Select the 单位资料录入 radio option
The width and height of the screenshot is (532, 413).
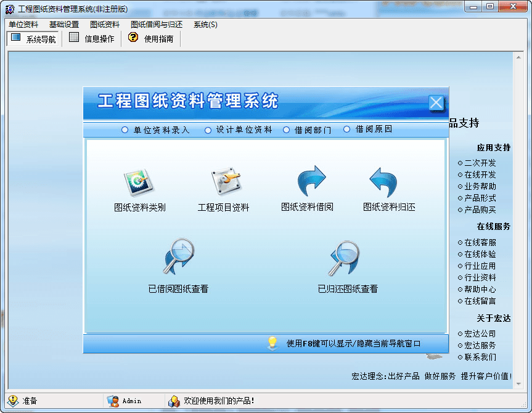tap(125, 130)
